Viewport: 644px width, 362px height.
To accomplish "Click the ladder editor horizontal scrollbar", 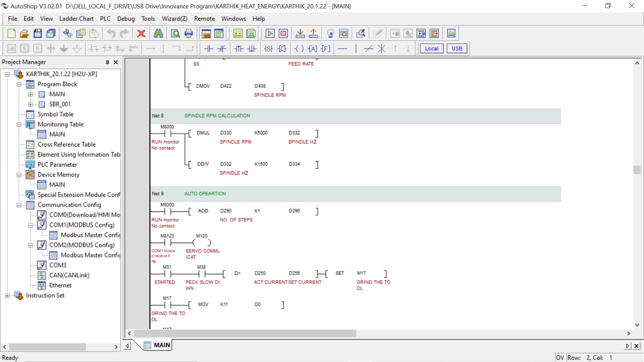I will [x=245, y=334].
